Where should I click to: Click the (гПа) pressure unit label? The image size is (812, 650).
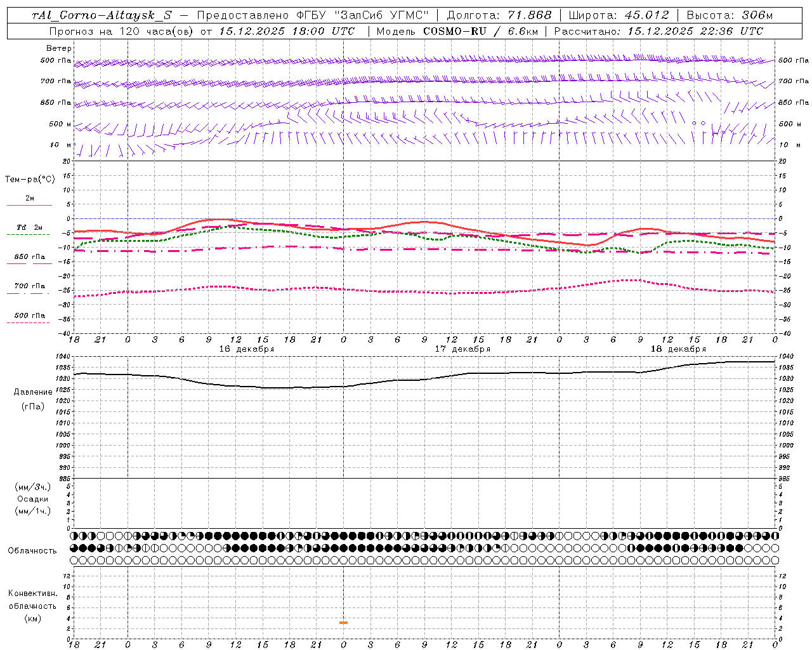[x=33, y=406]
